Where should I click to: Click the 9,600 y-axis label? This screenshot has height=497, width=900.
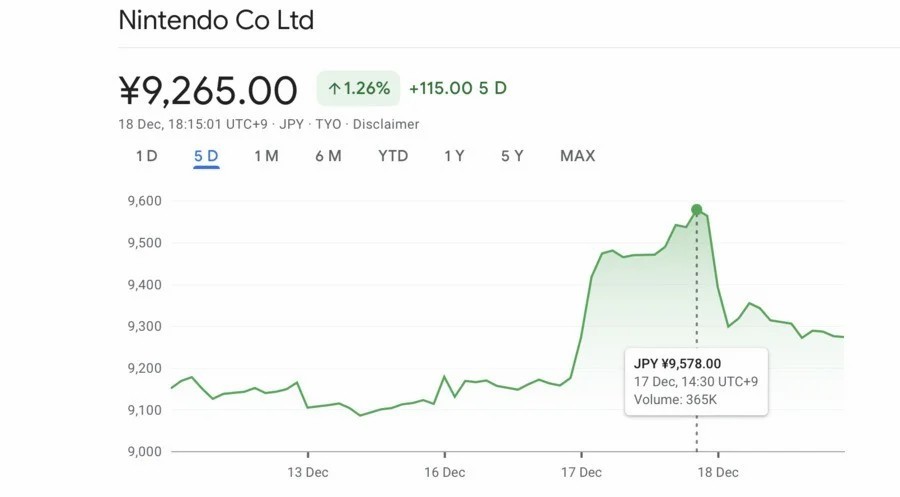[x=146, y=201]
